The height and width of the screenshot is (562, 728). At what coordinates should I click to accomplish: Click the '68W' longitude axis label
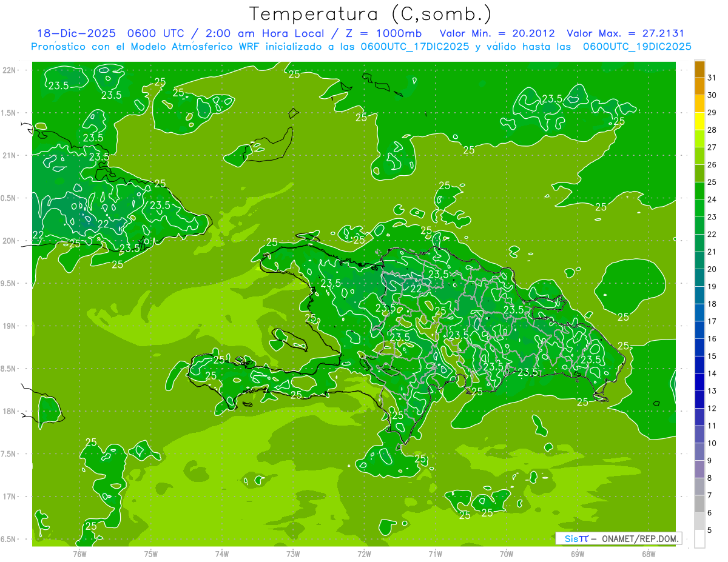tap(649, 554)
